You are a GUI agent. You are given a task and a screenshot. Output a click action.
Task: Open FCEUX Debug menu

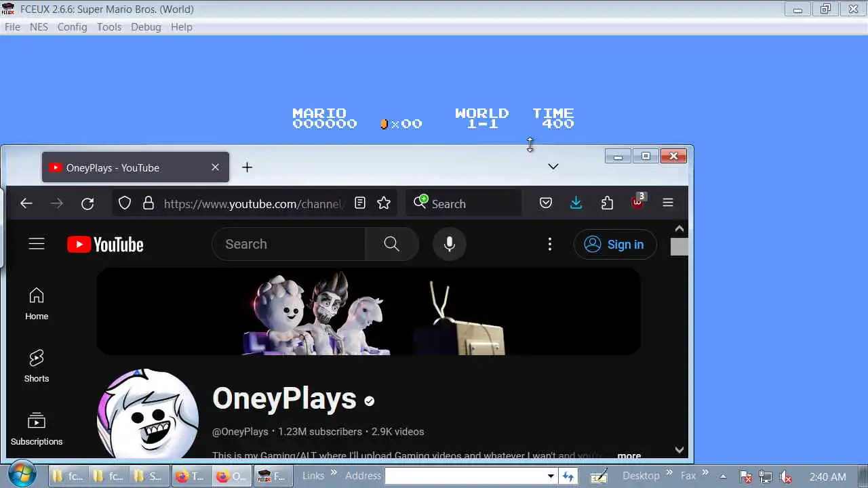tap(146, 27)
